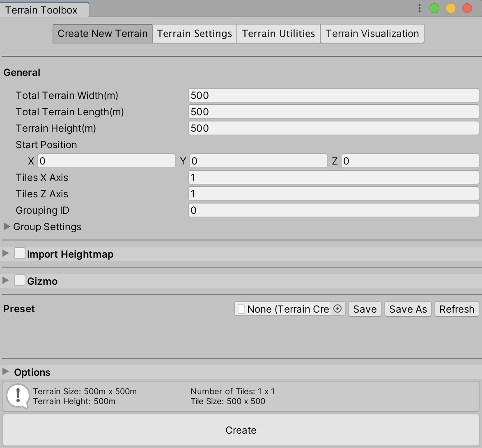Expand the Options foldout
The height and width of the screenshot is (448, 482).
[x=6, y=372]
